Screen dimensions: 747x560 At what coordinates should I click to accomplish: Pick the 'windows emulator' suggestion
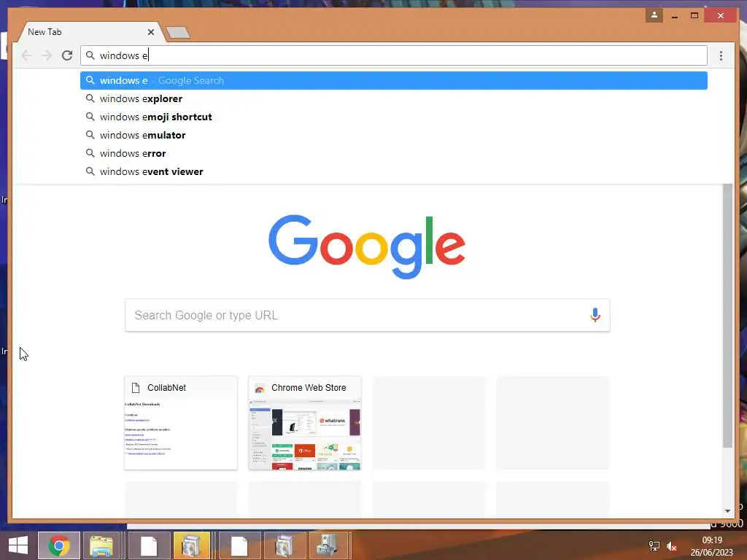click(393, 135)
